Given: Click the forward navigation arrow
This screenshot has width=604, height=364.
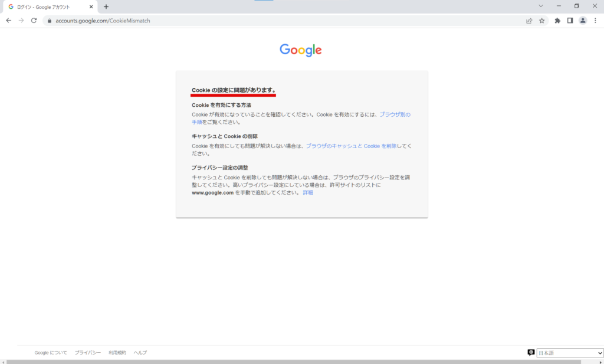Looking at the screenshot, I should coord(21,20).
